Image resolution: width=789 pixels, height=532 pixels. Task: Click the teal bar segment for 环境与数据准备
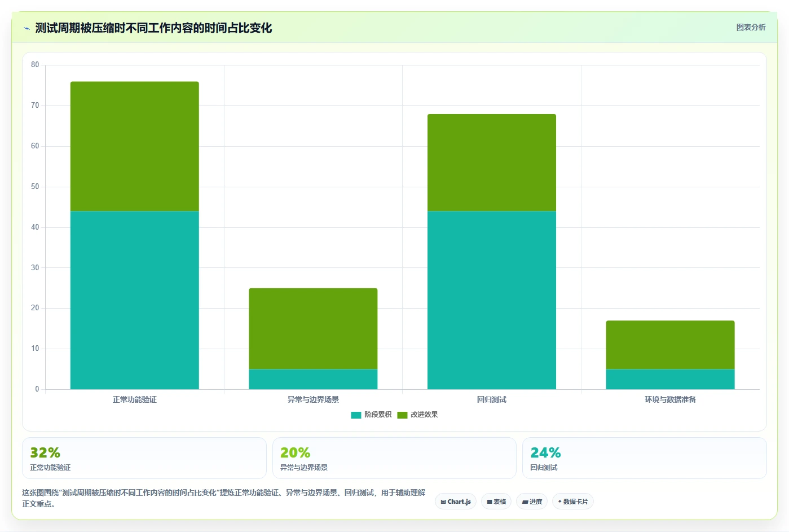click(x=670, y=379)
